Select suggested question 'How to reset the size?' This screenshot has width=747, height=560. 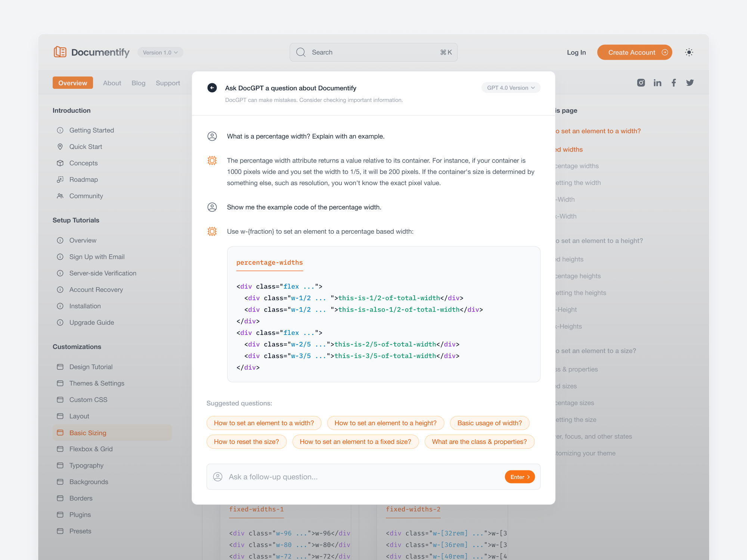tap(246, 441)
